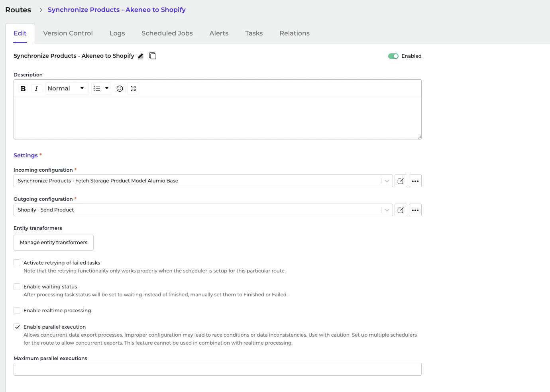Click the Synchronize Products breadcrumb link
The width and height of the screenshot is (550, 392).
point(116,10)
